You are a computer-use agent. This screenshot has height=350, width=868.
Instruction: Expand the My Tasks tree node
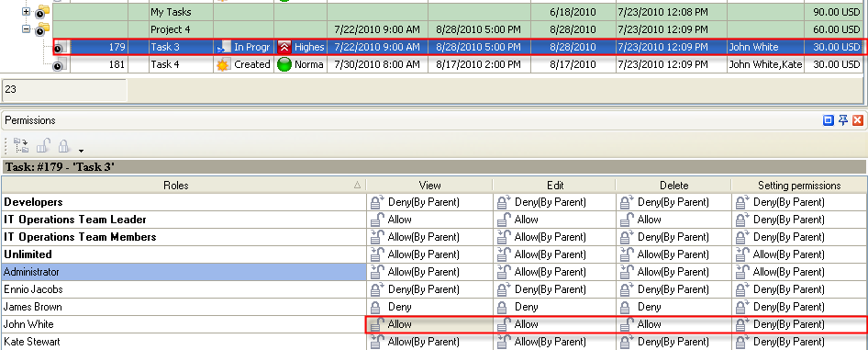click(x=26, y=11)
